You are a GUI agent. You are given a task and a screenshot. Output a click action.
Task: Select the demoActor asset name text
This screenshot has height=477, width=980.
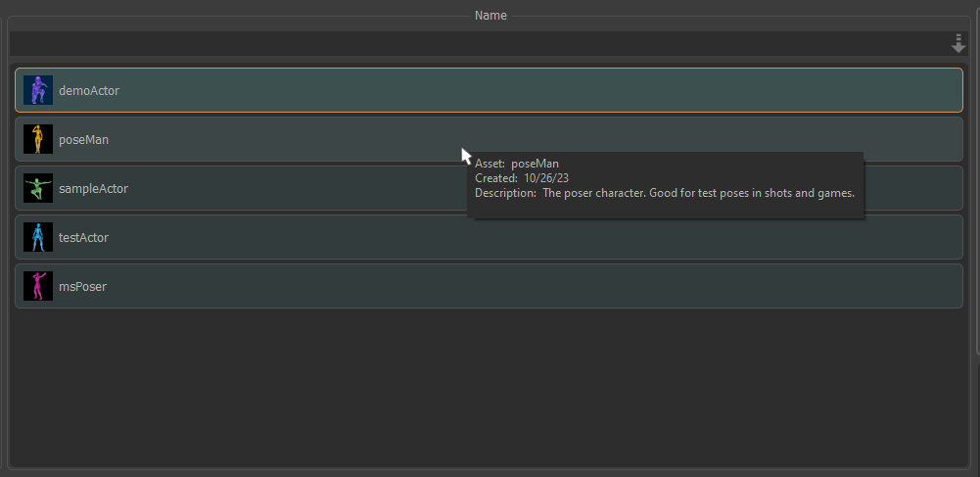coord(89,91)
